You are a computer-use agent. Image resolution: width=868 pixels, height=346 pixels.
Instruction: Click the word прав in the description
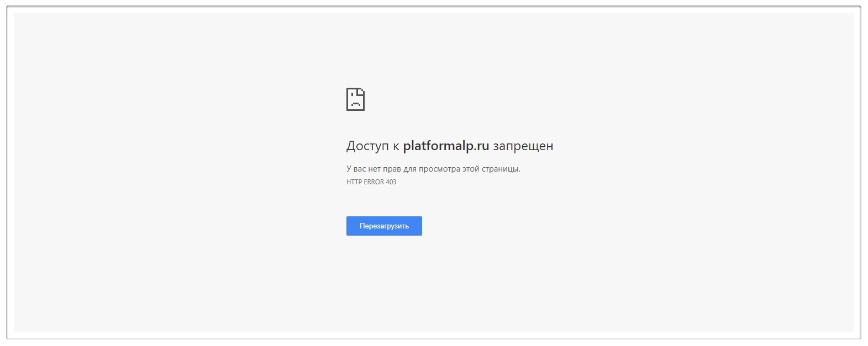(391, 169)
